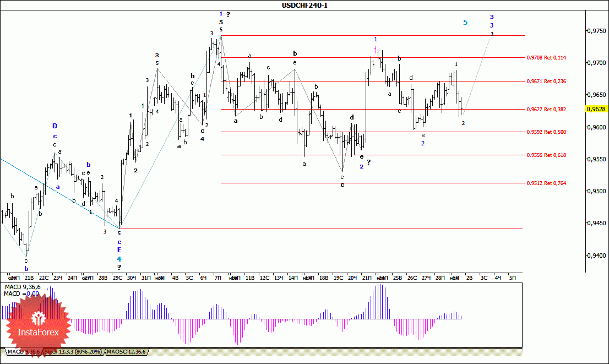Click the 0,9550 price axis label
The width and height of the screenshot is (609, 364).
tap(596, 159)
